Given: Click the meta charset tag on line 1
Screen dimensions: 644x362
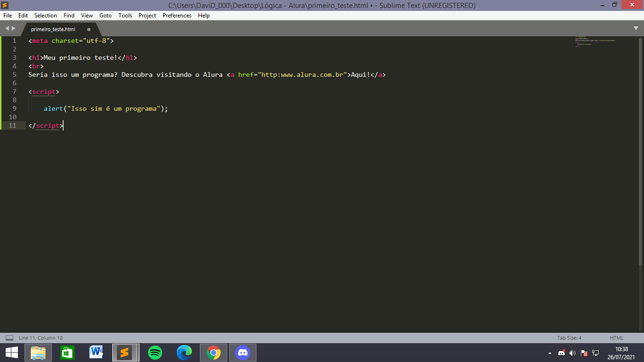Looking at the screenshot, I should click(71, 41).
